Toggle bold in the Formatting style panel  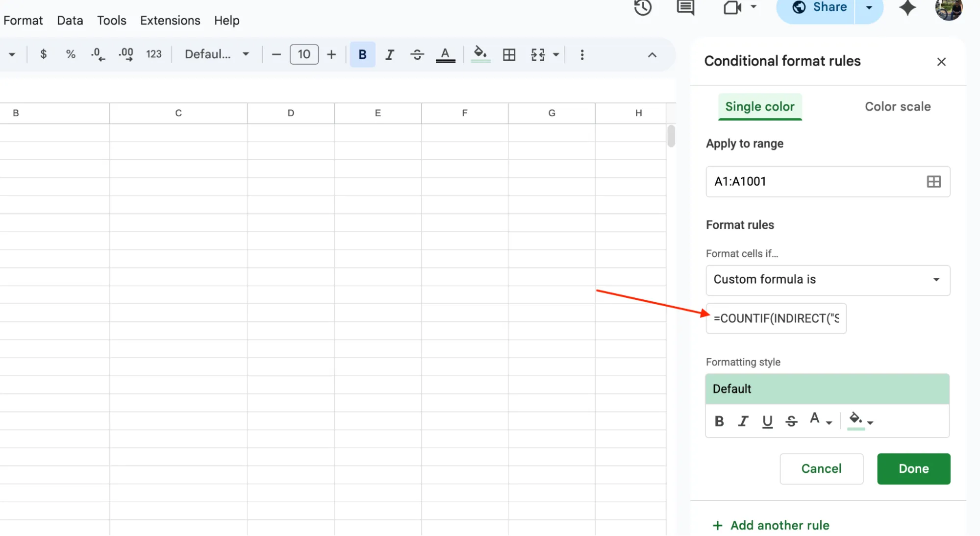(719, 421)
